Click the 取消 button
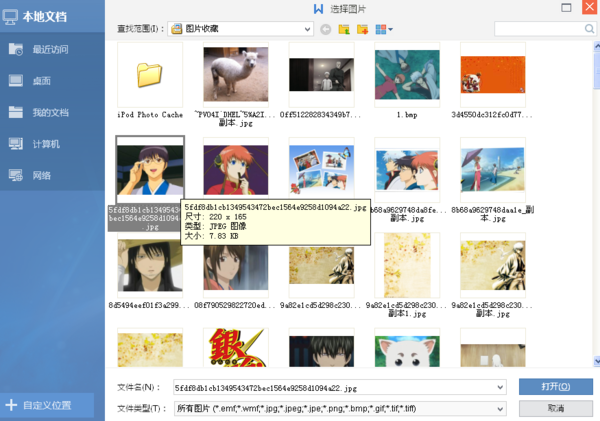 click(556, 408)
